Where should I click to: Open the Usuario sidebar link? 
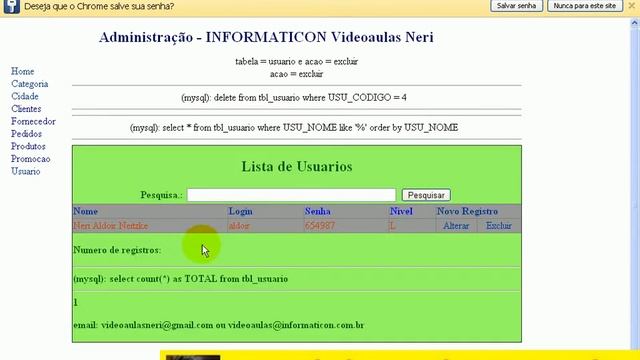click(26, 171)
